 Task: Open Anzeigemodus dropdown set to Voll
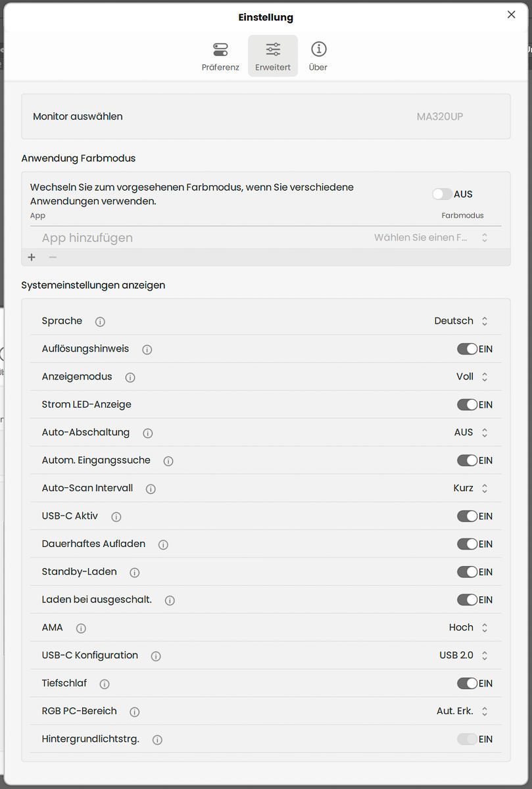click(472, 377)
